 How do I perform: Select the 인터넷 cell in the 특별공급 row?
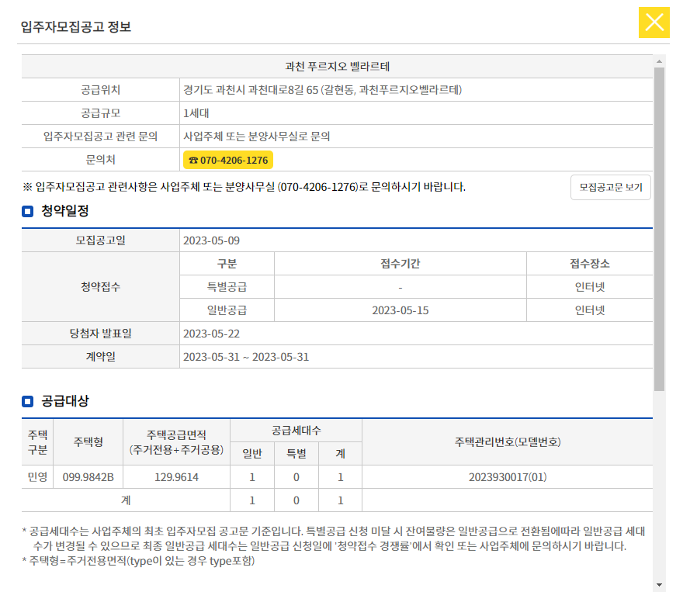click(x=590, y=286)
